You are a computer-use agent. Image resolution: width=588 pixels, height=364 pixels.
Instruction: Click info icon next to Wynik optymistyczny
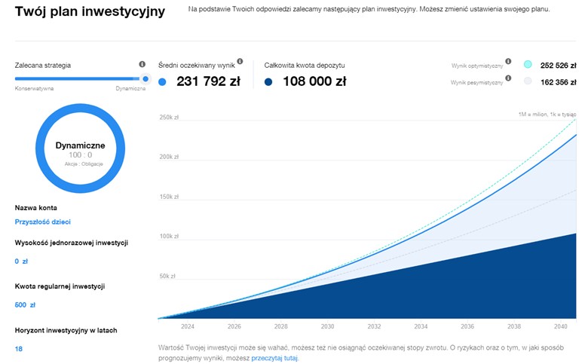[x=508, y=62]
